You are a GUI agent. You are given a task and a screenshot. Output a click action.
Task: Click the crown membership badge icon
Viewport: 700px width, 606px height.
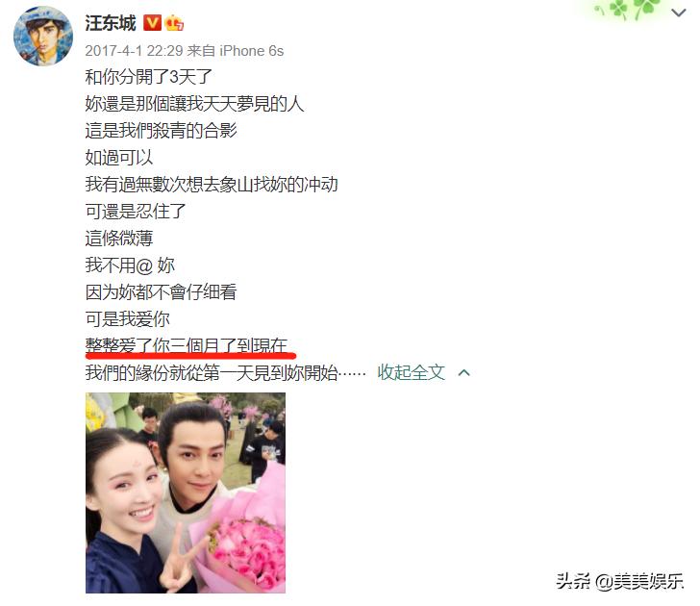pyautogui.click(x=174, y=23)
